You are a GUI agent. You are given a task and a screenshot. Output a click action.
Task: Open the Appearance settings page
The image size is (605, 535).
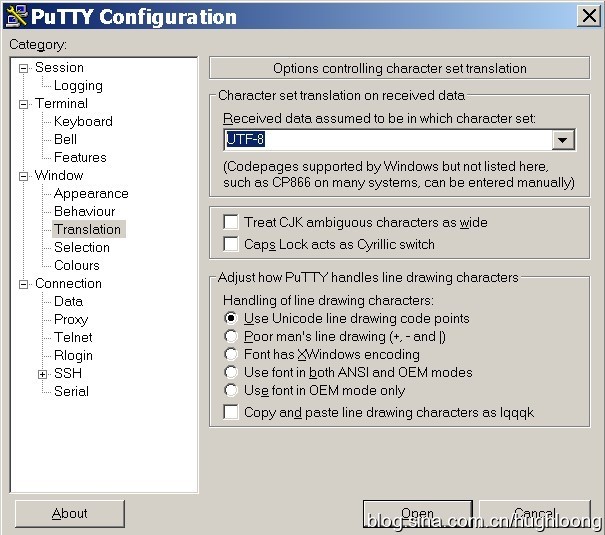coord(91,193)
